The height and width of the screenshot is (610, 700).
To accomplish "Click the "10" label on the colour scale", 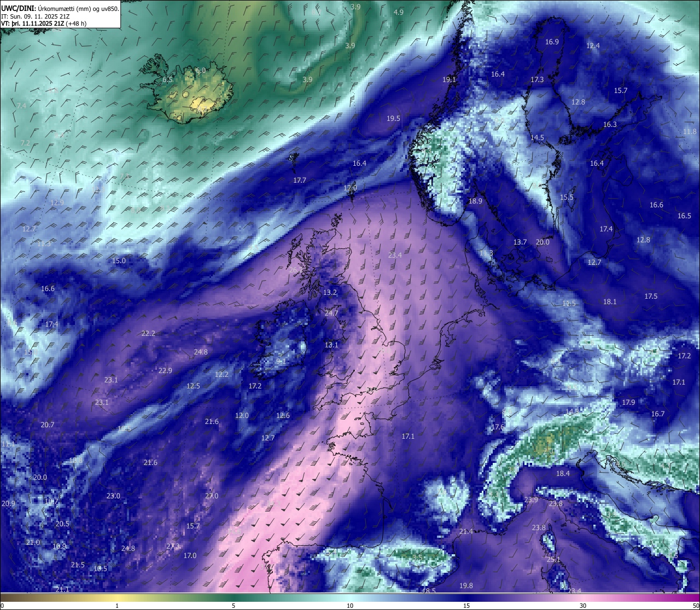I will pos(350,606).
